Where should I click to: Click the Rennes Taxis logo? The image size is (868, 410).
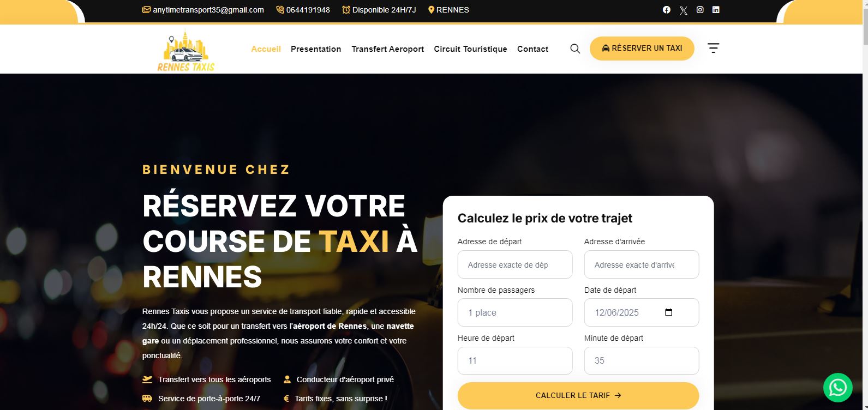tap(186, 50)
